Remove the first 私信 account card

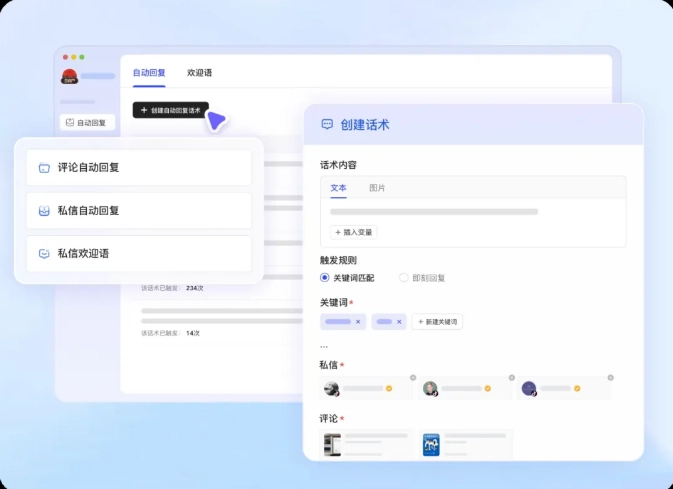[x=413, y=378]
